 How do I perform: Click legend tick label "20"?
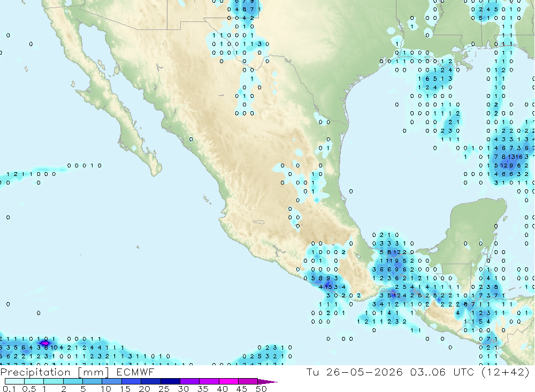(144, 389)
